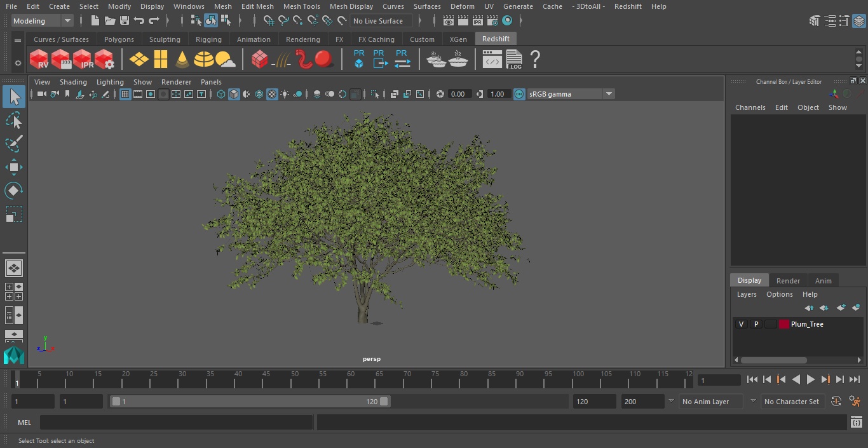Screen dimensions: 868x448
Task: Toggle snap to grids magnet icon
Action: coord(269,21)
